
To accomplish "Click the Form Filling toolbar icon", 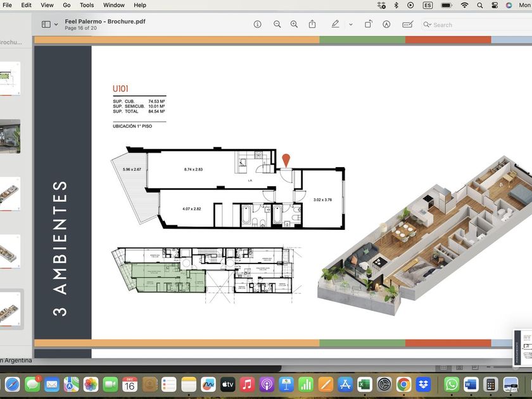I will [408, 24].
